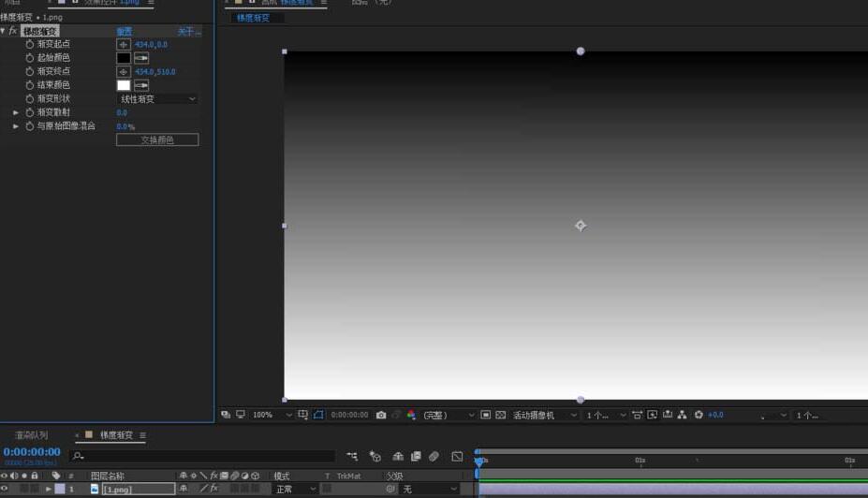Open the timeline button icon in viewer
868x498 pixels.
(x=668, y=415)
